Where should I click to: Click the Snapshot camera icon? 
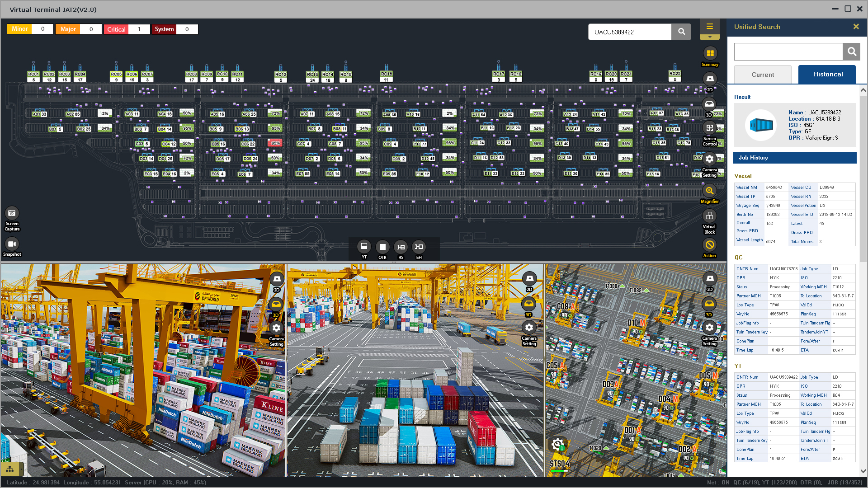coord(12,244)
